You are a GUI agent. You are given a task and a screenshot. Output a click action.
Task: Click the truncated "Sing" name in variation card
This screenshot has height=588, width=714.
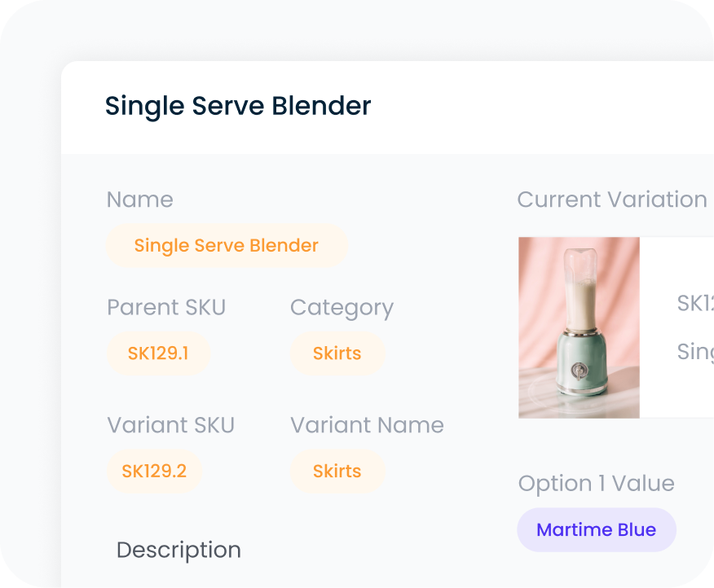(695, 352)
